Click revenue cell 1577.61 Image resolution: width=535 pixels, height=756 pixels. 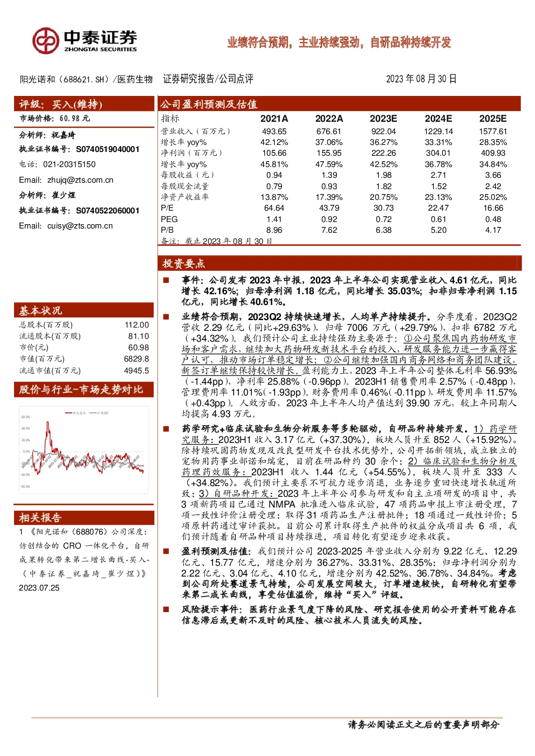click(493, 131)
